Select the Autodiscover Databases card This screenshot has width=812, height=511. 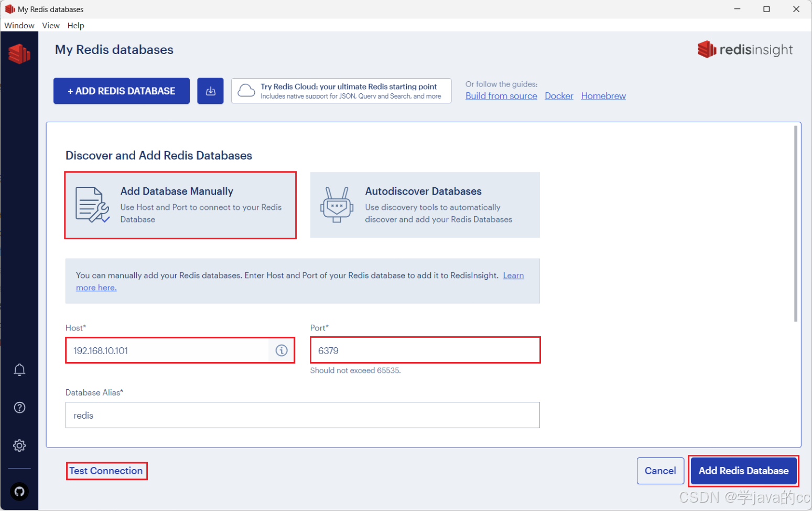425,205
